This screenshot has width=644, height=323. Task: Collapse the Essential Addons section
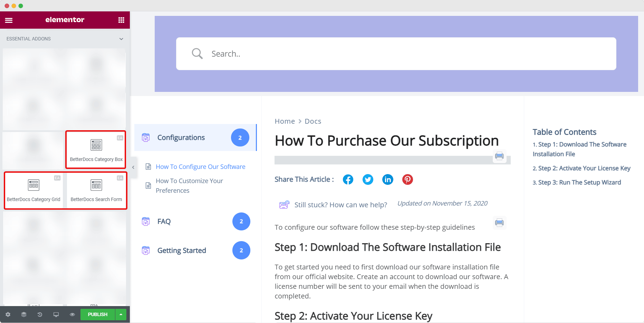pyautogui.click(x=121, y=39)
